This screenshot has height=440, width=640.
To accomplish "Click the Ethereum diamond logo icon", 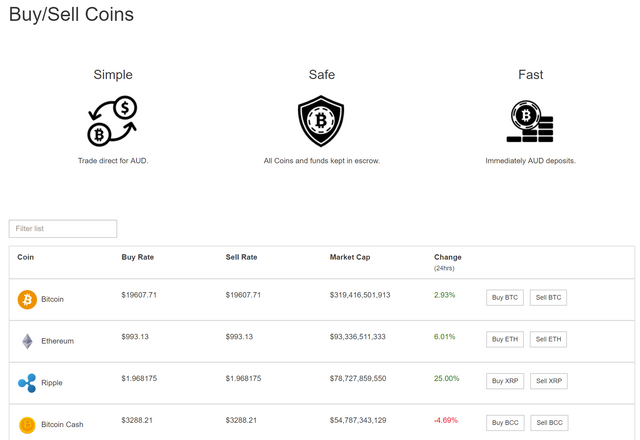I will tap(27, 341).
